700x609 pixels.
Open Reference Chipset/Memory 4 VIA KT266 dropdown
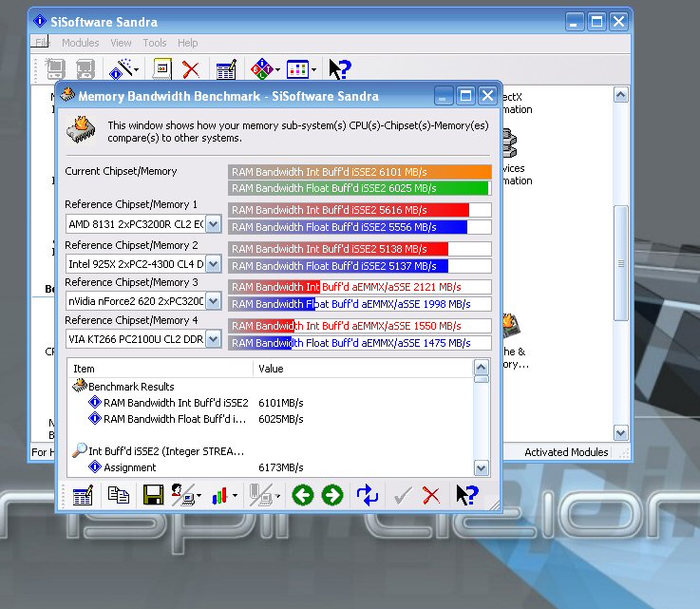point(214,339)
